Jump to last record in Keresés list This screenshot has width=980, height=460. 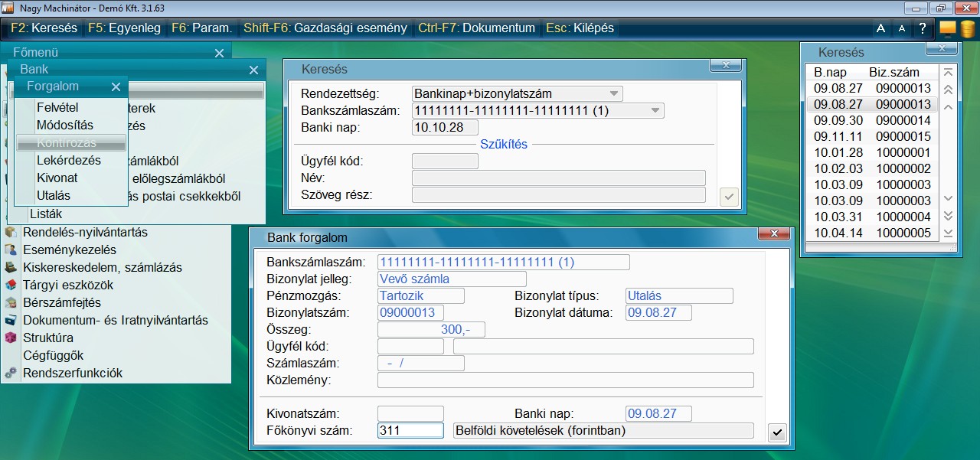[949, 233]
